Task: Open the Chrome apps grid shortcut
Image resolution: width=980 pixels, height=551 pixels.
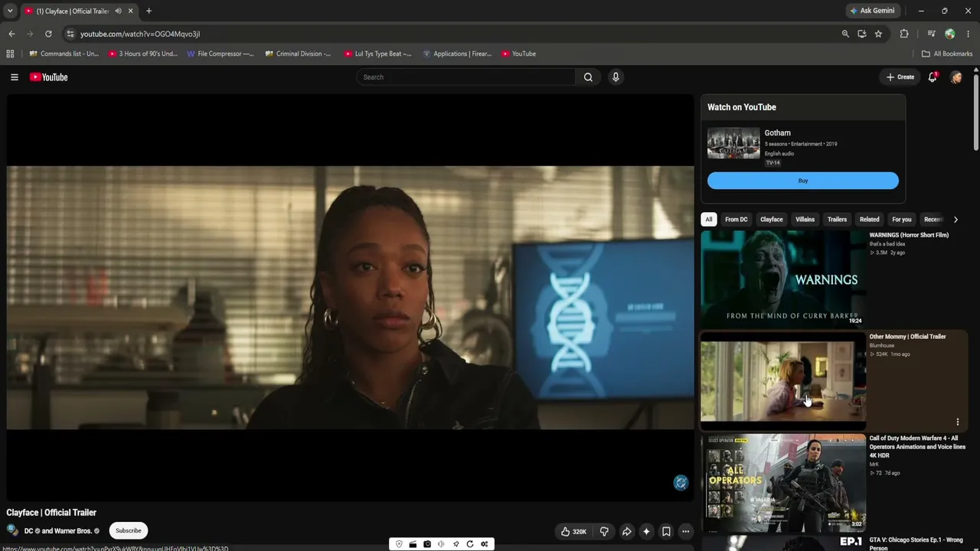Action: pos(10,54)
